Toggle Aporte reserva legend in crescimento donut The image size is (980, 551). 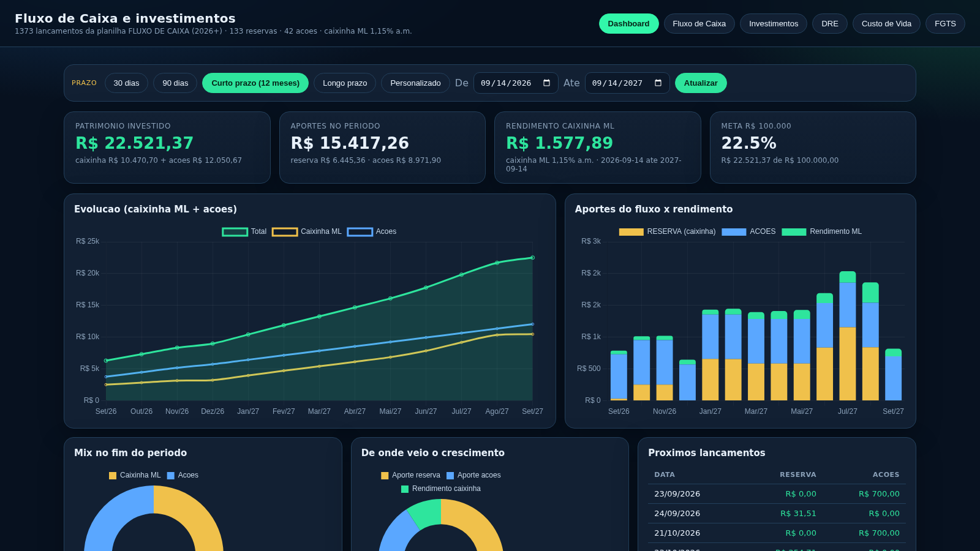pyautogui.click(x=410, y=475)
